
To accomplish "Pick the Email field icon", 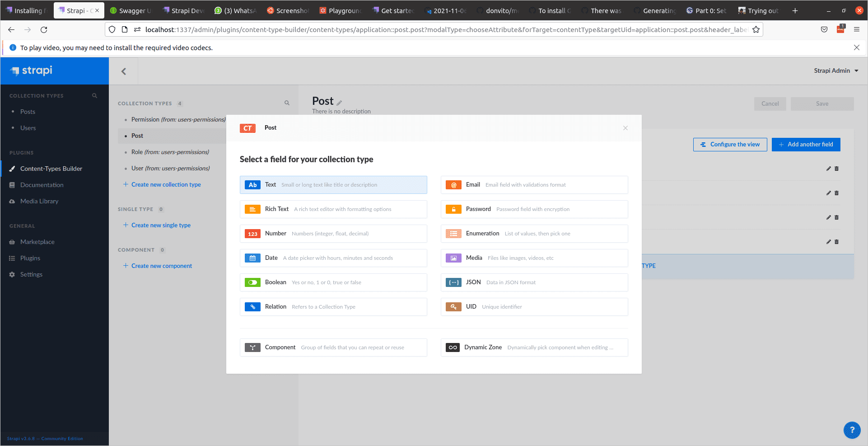I will coord(453,185).
